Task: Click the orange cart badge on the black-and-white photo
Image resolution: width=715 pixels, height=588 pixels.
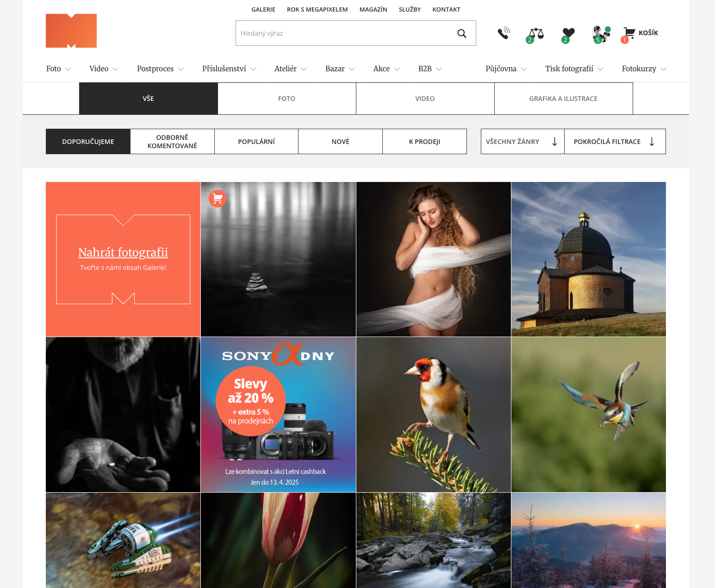Action: coord(218,199)
